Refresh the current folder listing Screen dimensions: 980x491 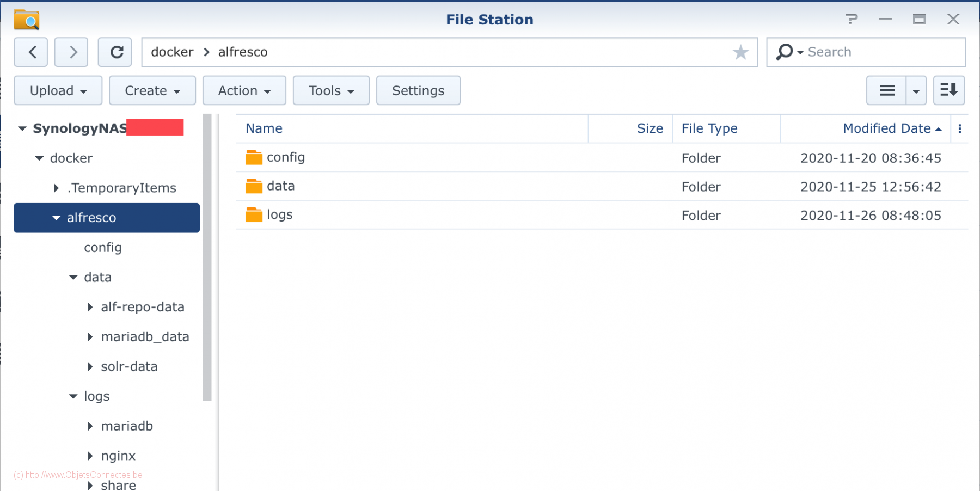tap(115, 52)
